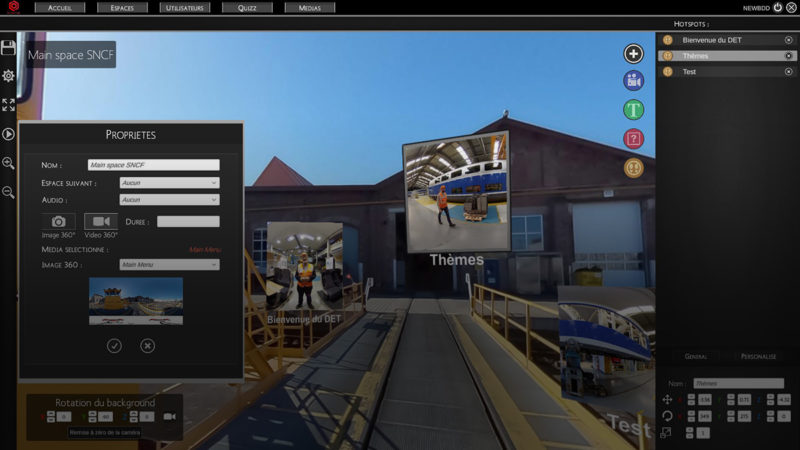Screen dimensions: 800x450
Task: Decrease the hotspot rotation Y value
Action: click(731, 419)
